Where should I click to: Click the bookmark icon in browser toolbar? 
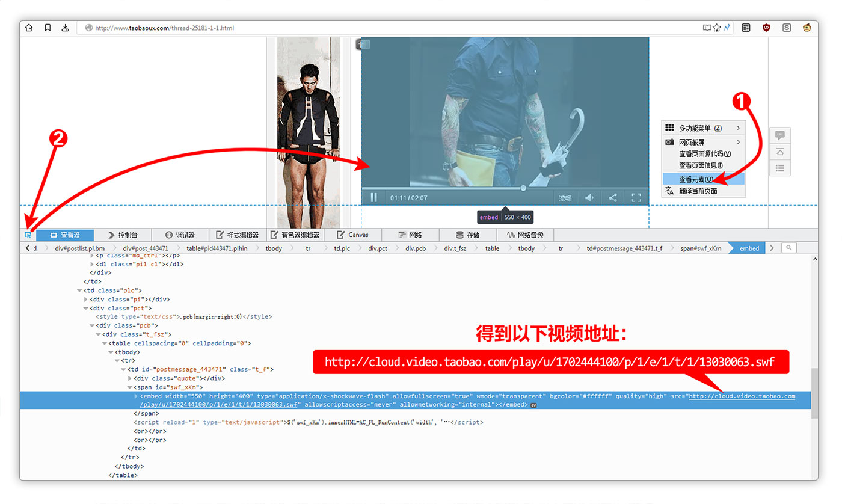coord(48,28)
